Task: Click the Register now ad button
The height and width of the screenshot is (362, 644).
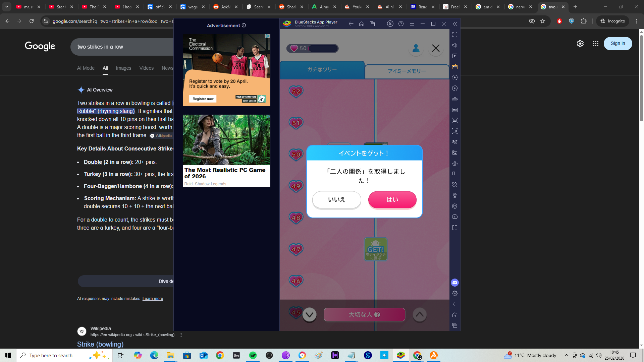Action: (x=203, y=99)
